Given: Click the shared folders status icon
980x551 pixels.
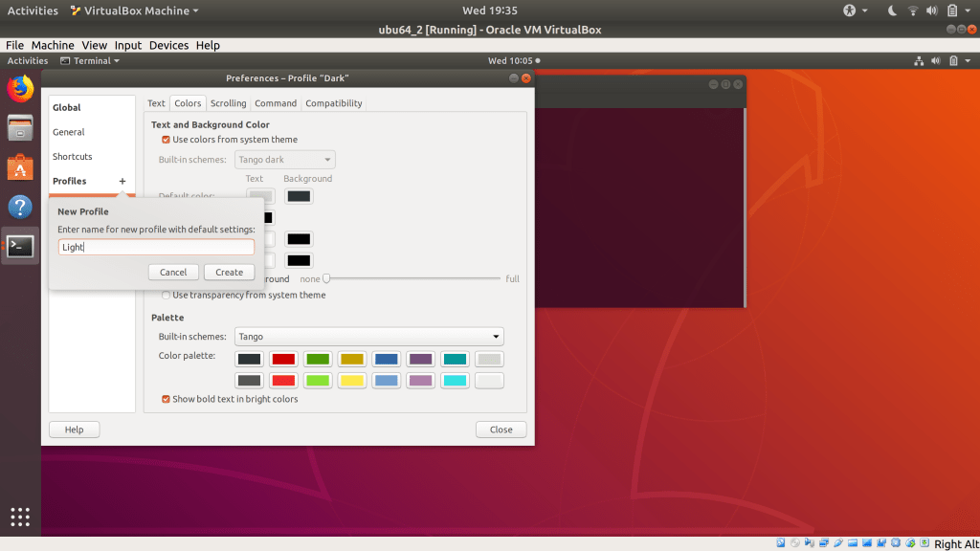Looking at the screenshot, I should point(854,542).
